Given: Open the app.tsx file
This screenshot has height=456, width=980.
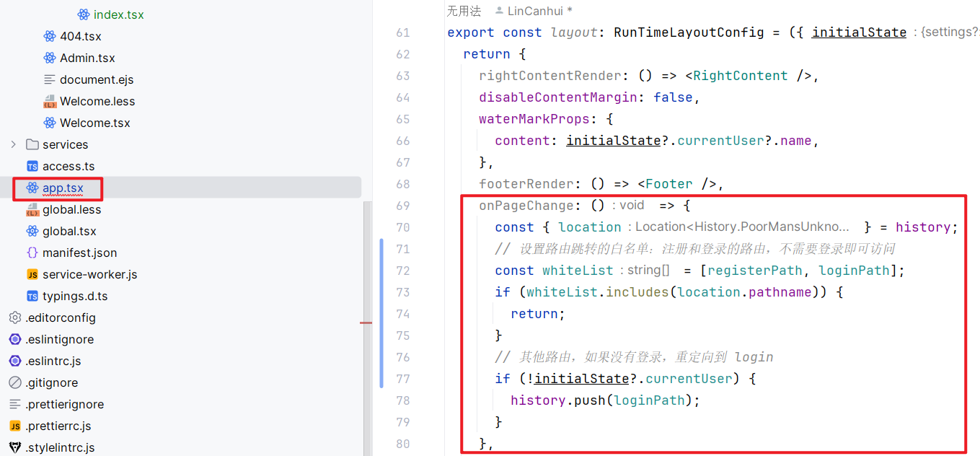Looking at the screenshot, I should point(63,188).
